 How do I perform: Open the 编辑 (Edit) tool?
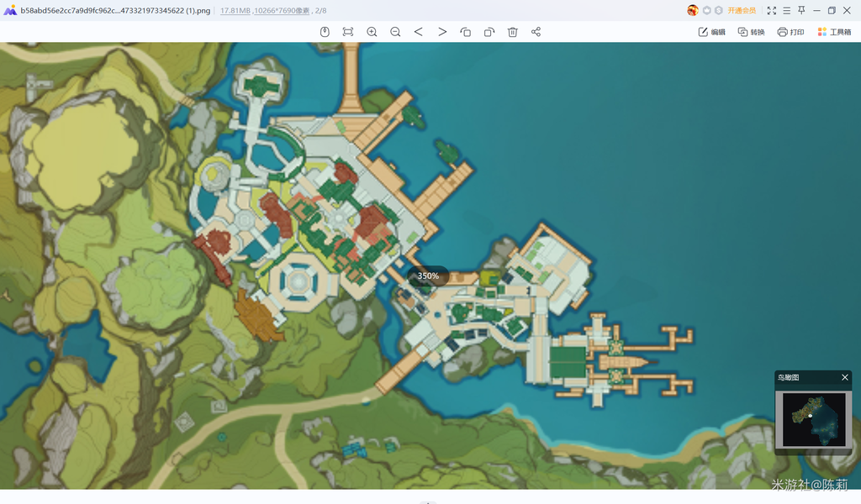711,32
